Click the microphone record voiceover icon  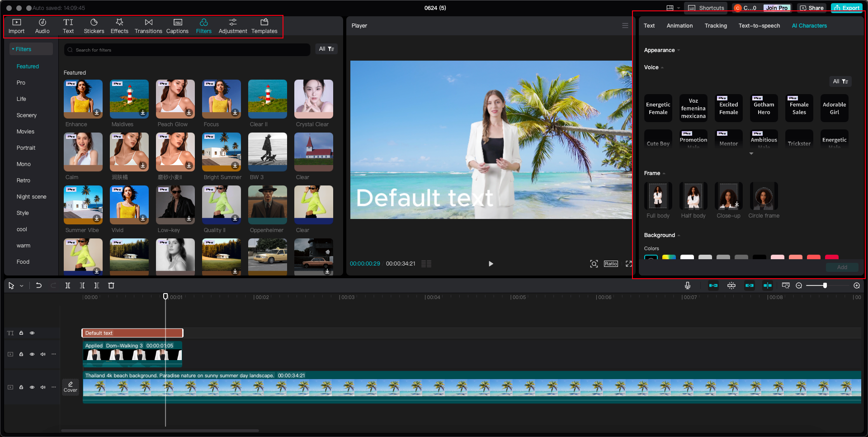(687, 285)
